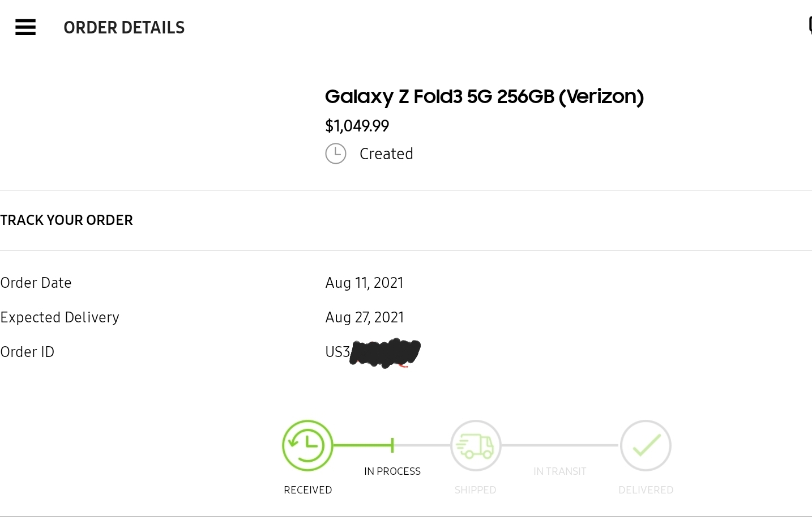Click the DELIVERED stage label
This screenshot has width=812, height=532.
[646, 490]
